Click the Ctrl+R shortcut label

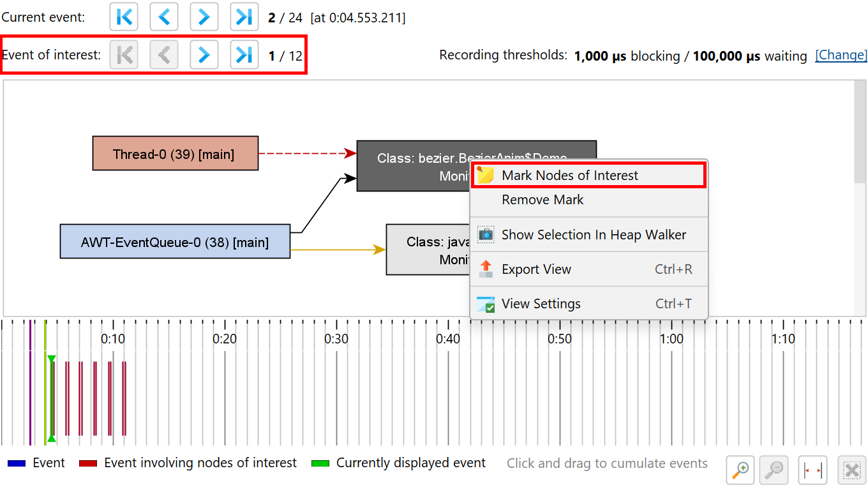pyautogui.click(x=673, y=269)
